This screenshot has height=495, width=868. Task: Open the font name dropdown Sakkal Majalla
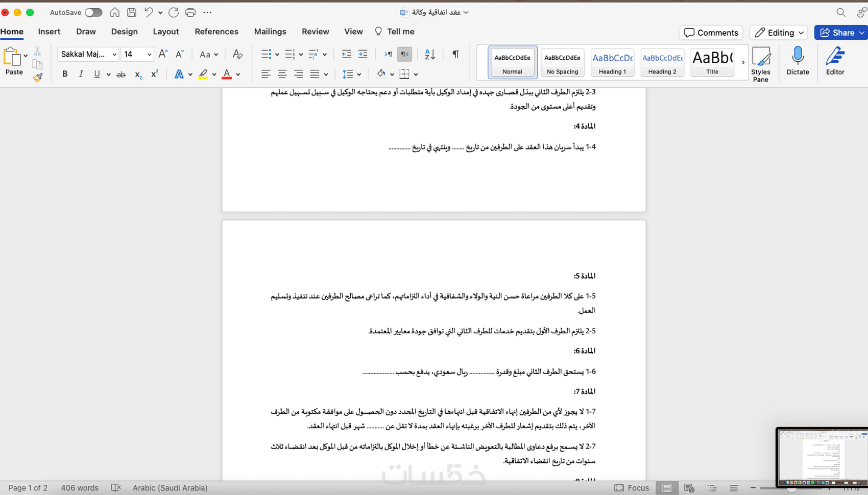[x=88, y=54]
